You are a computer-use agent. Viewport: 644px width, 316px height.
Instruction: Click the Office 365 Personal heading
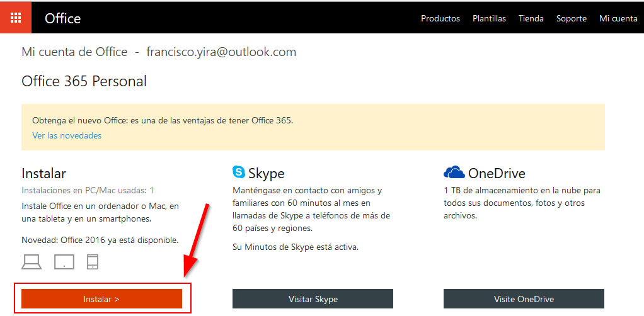tap(84, 81)
